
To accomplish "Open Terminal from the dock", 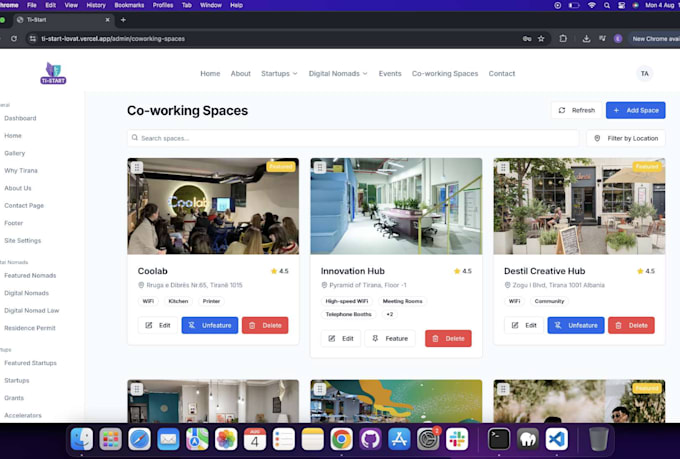I will (x=499, y=439).
